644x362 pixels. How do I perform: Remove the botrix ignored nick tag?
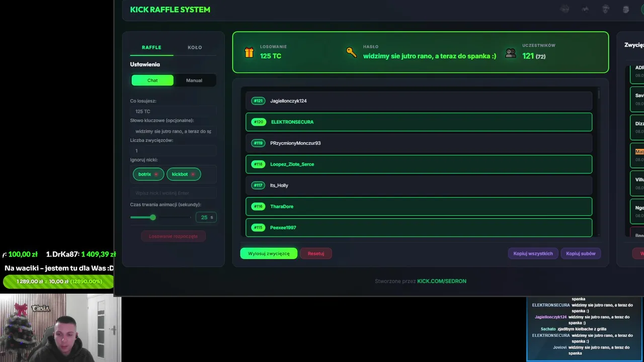pyautogui.click(x=156, y=174)
